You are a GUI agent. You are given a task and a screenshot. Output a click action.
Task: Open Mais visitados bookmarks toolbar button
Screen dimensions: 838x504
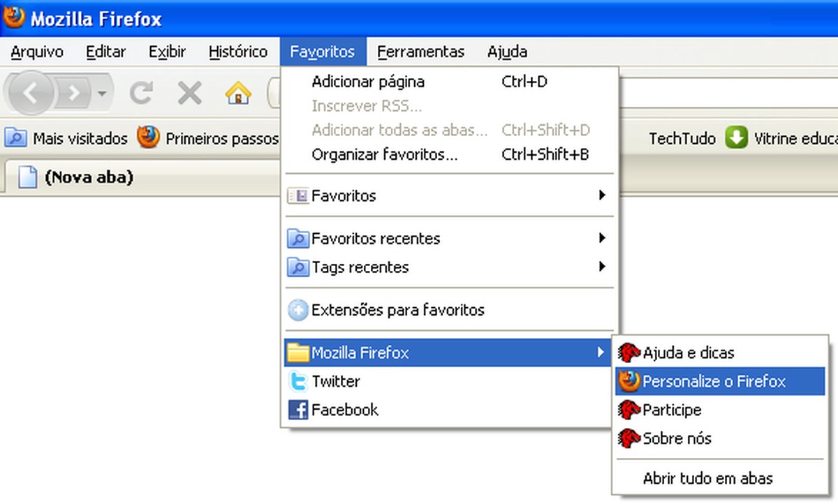pos(67,138)
